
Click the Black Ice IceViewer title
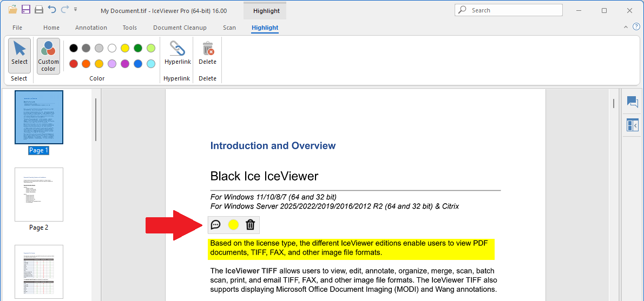pyautogui.click(x=264, y=176)
